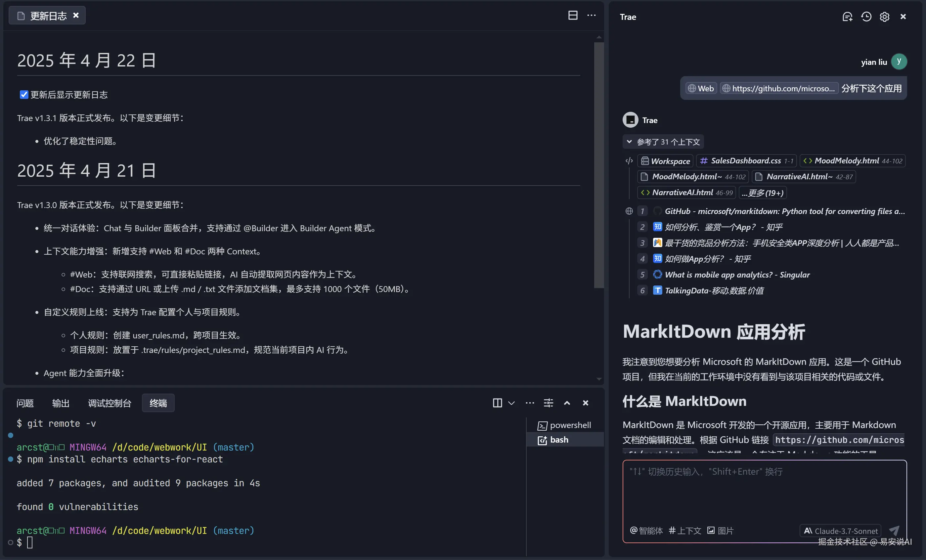Viewport: 926px width, 560px height.
Task: Click #上下文 button in chat input
Action: click(685, 531)
